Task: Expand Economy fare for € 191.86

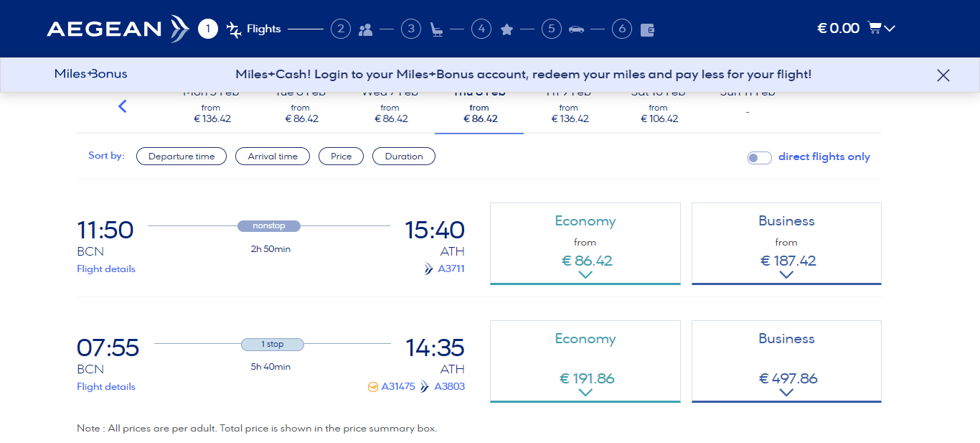Action: click(x=585, y=361)
